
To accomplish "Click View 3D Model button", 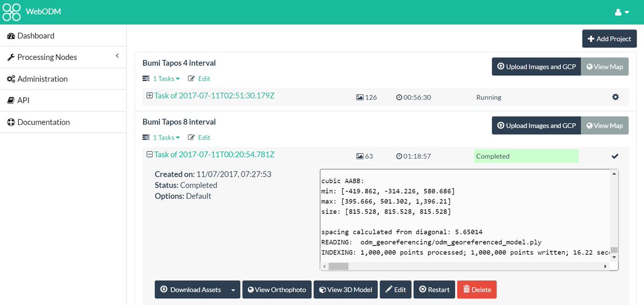I will pos(346,289).
